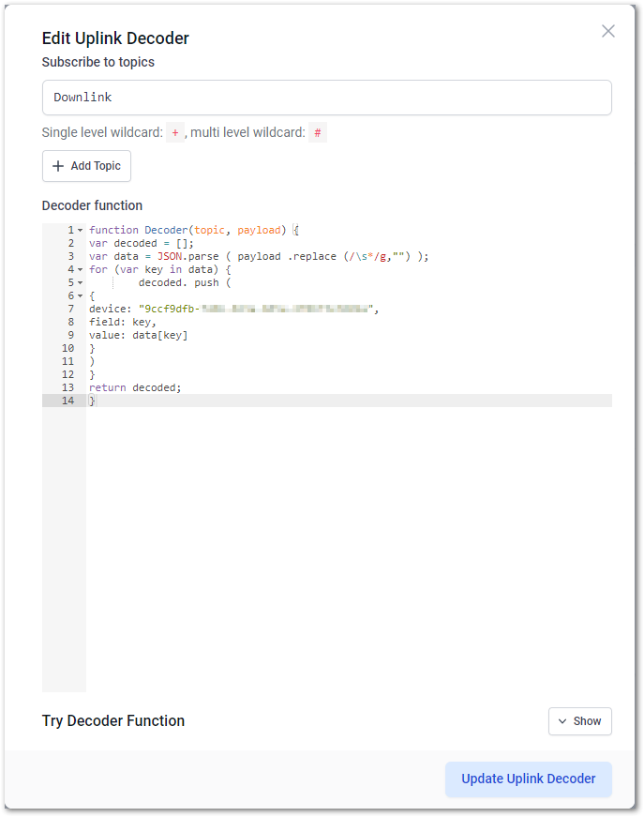This screenshot has width=644, height=817.
Task: Click the Try Decoder Function heading
Action: pos(113,720)
